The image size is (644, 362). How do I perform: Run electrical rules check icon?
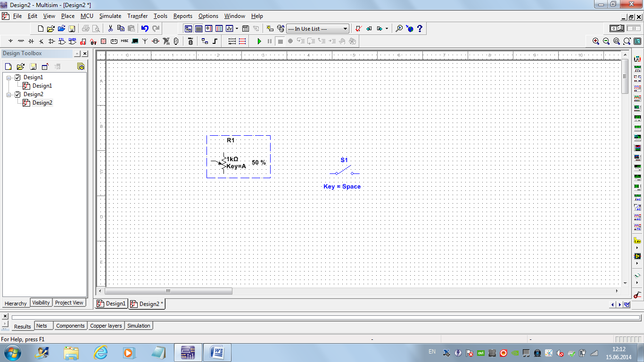coord(358,29)
